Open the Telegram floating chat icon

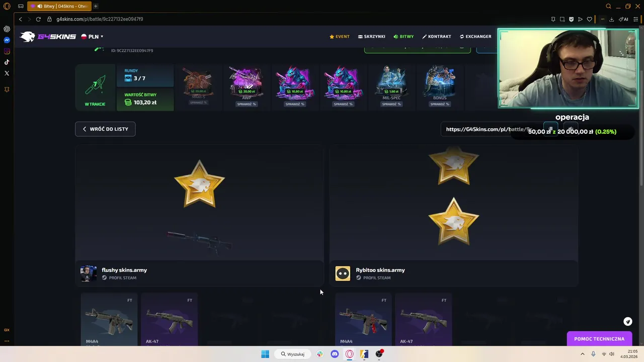point(627,322)
